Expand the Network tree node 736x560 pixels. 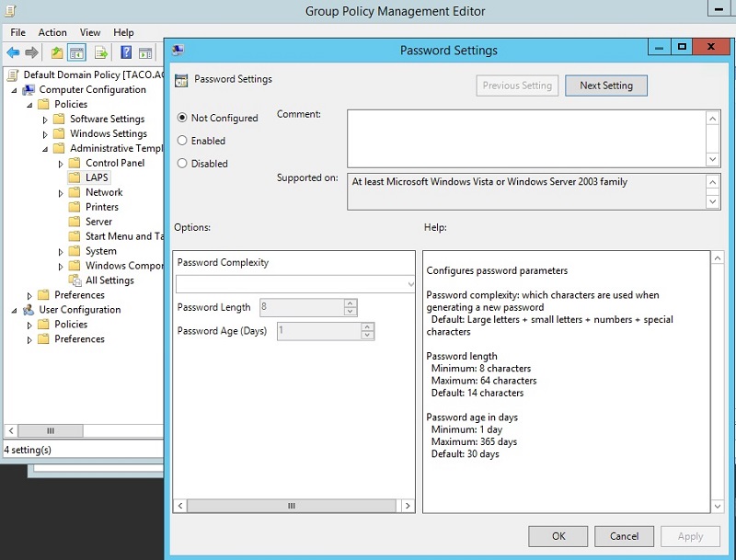[x=63, y=192]
